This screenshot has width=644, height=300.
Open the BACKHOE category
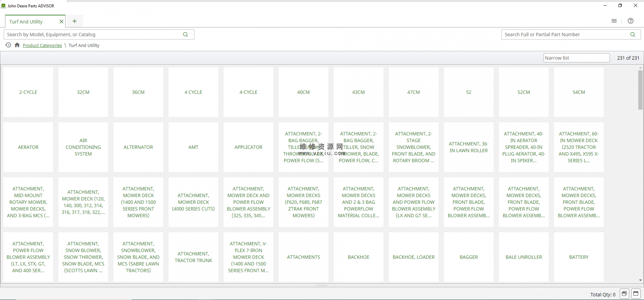pyautogui.click(x=359, y=257)
